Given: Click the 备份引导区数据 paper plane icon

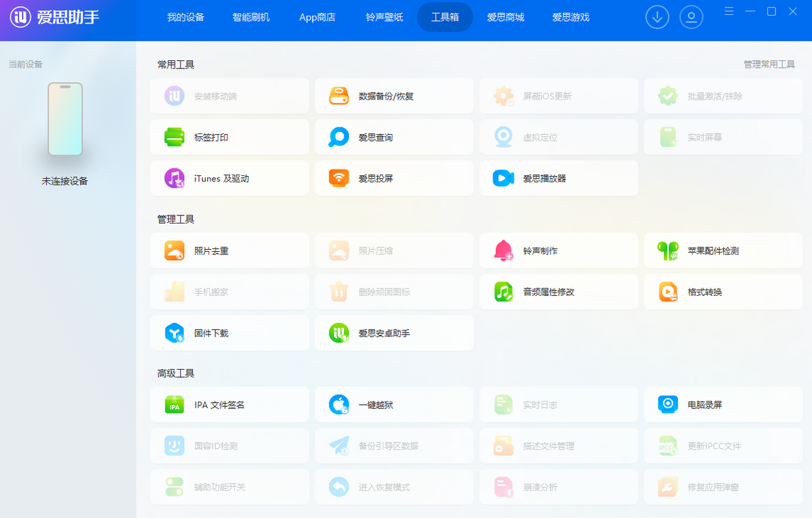Looking at the screenshot, I should pos(339,446).
